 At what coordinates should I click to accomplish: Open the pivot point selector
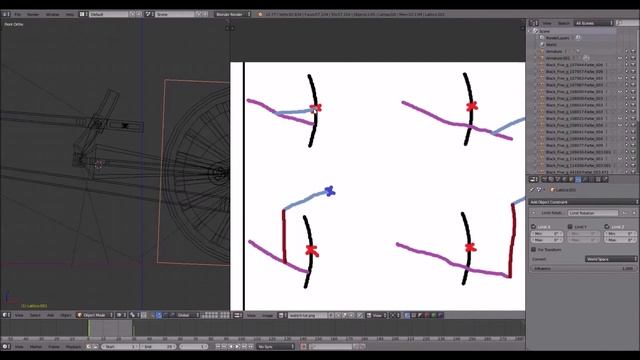pos(134,315)
